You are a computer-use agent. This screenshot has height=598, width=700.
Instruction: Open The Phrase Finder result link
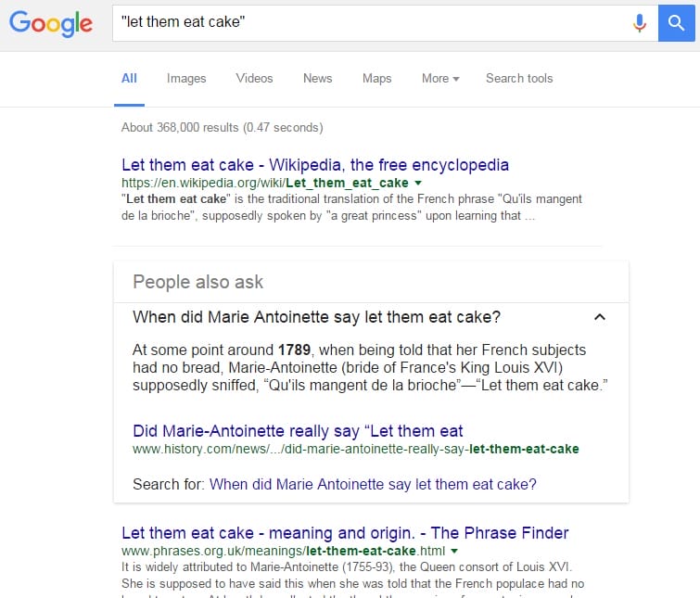[345, 532]
